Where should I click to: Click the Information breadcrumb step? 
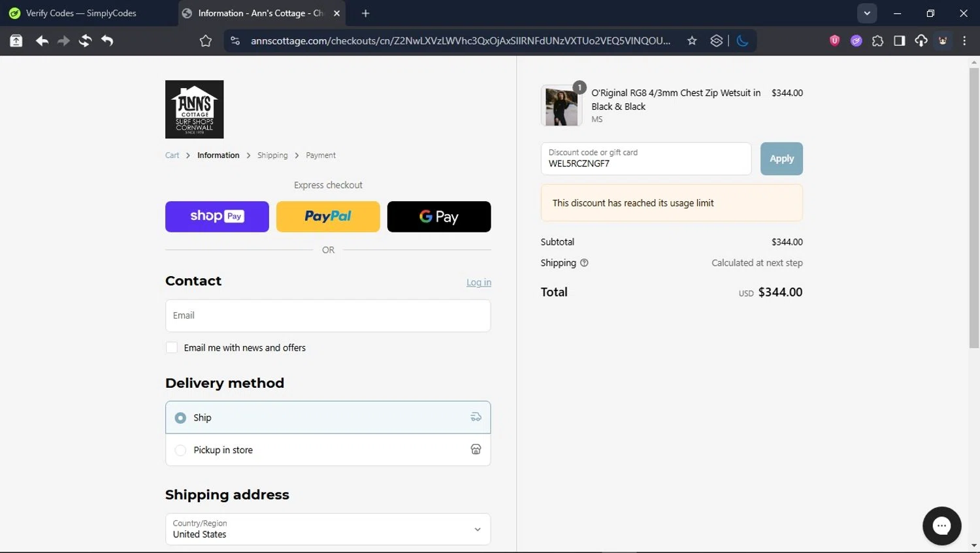pos(218,155)
